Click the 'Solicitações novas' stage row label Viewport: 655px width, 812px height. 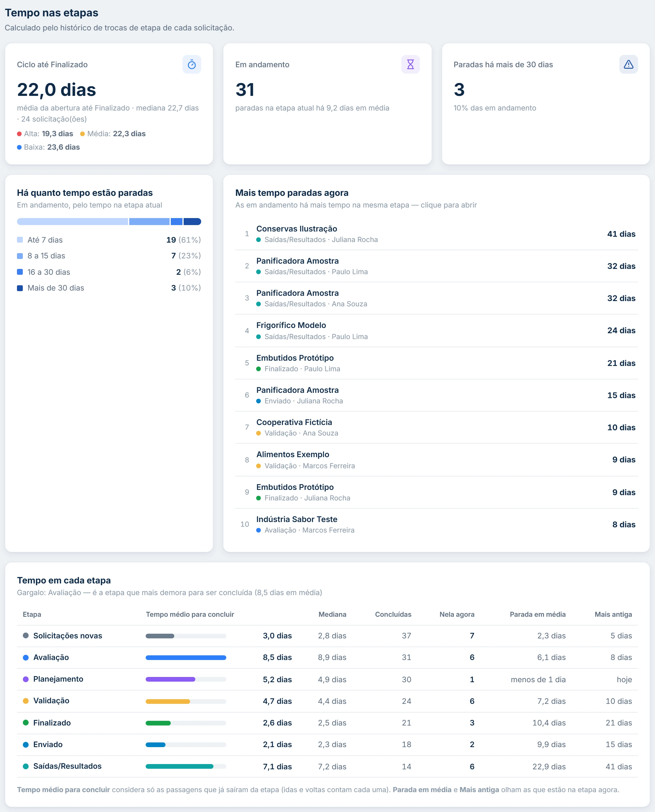pos(68,635)
